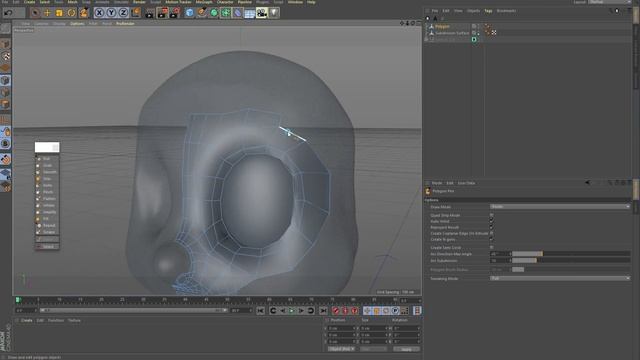
Task: Open the Object (Rel) dropdown in Coordinates
Action: (341, 349)
